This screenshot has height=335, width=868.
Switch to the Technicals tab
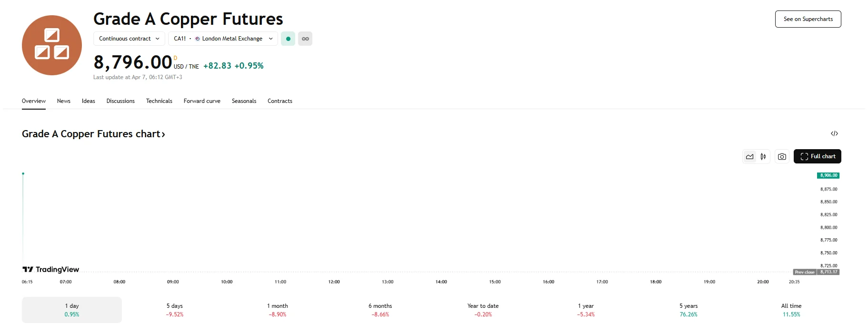159,101
